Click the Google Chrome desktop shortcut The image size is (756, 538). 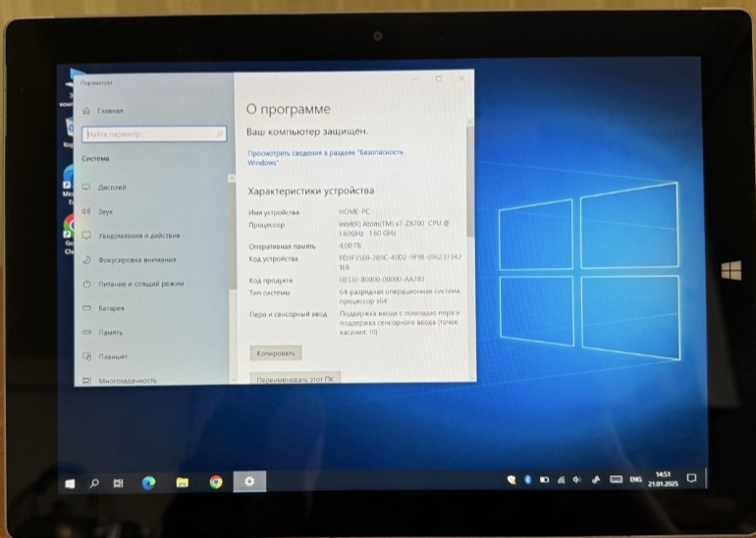[70, 235]
